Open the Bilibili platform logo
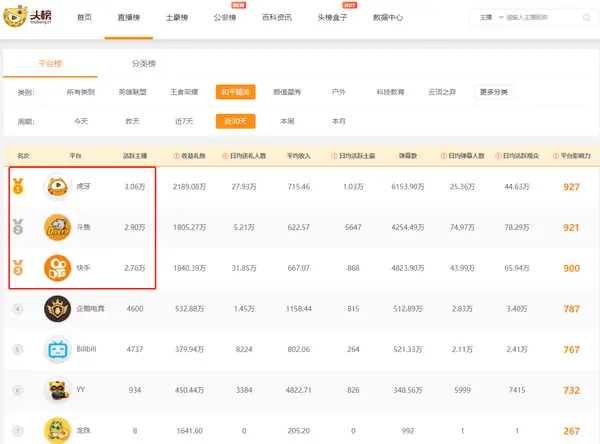Image resolution: width=600 pixels, height=444 pixels. click(57, 349)
